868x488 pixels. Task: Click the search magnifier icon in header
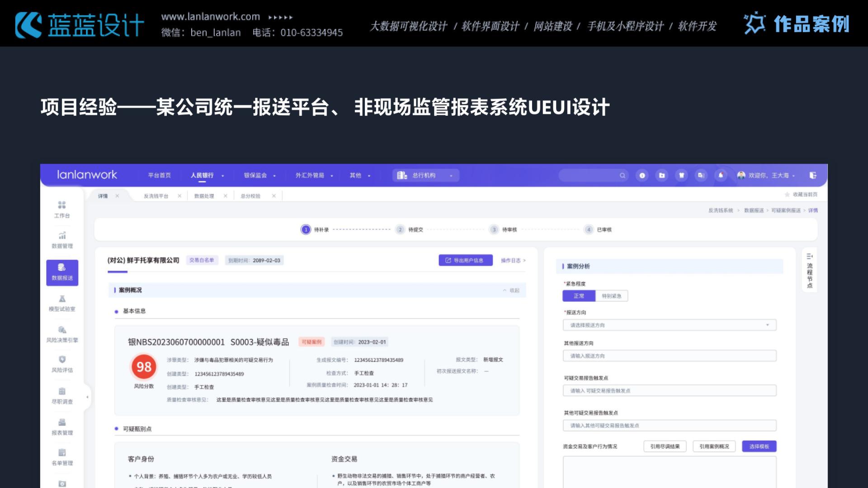click(623, 175)
